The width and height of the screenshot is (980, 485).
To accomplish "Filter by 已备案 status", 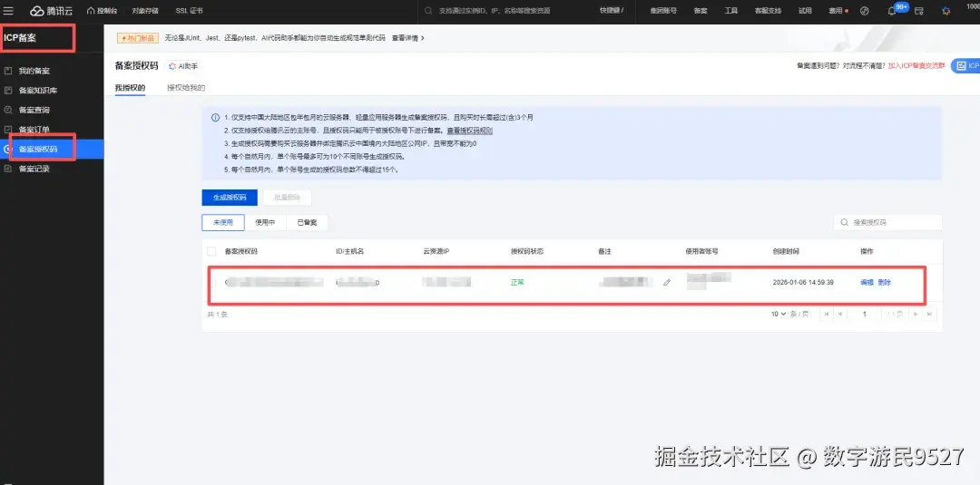I will tap(307, 222).
